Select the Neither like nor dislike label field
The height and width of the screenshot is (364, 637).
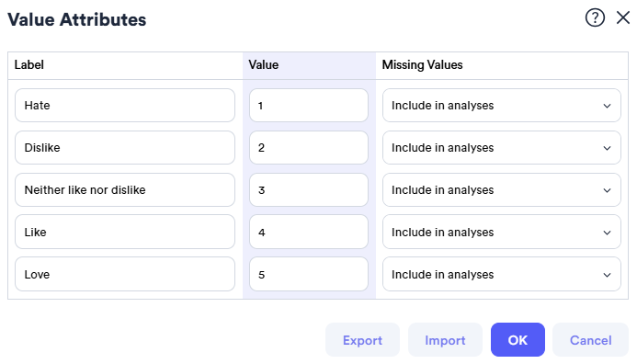pyautogui.click(x=125, y=189)
